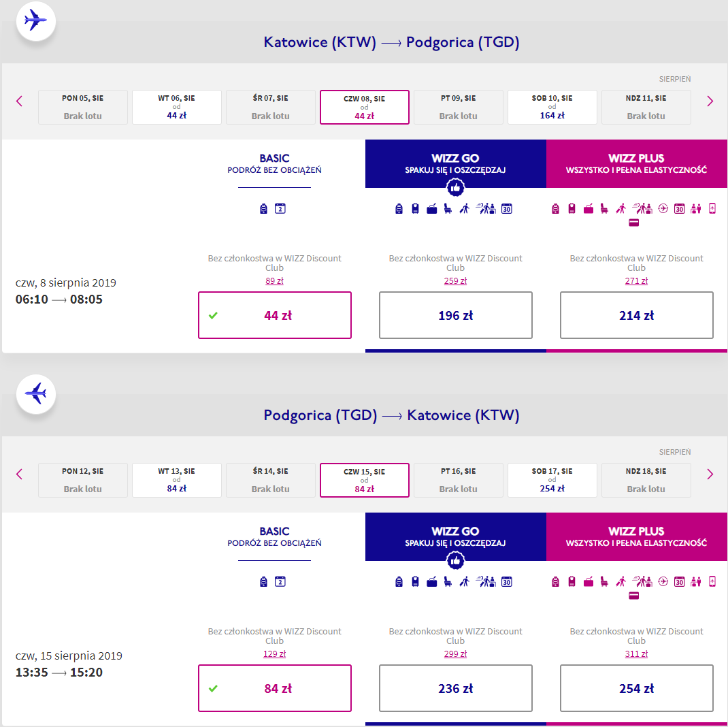Click backpack icon under outbound BASIC fare
The height and width of the screenshot is (727, 728).
pos(263,208)
